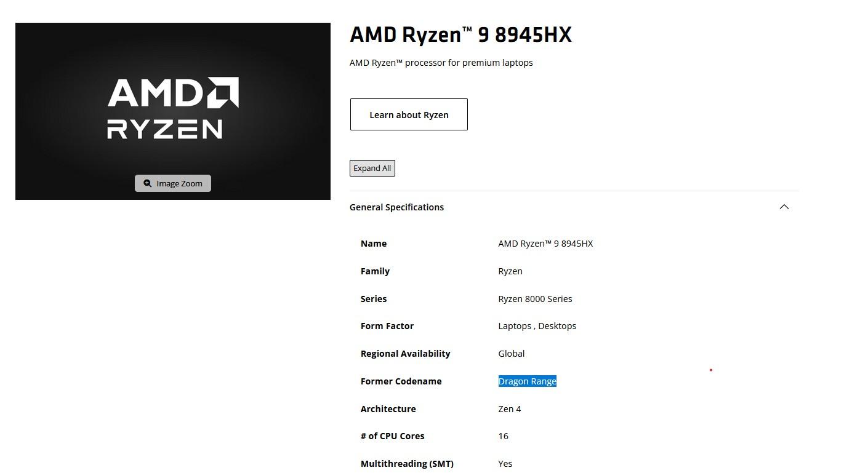Click the CPU cores value 16
The height and width of the screenshot is (473, 868).
[x=503, y=436]
